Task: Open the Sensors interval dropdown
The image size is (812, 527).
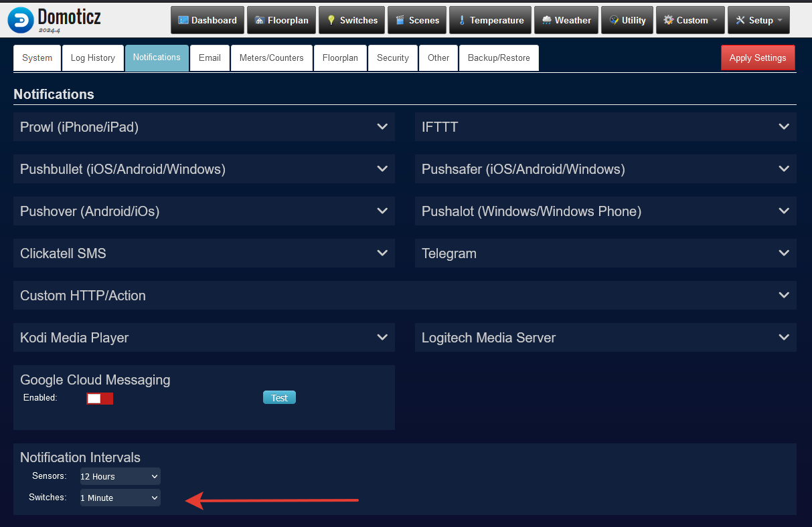Action: tap(120, 476)
